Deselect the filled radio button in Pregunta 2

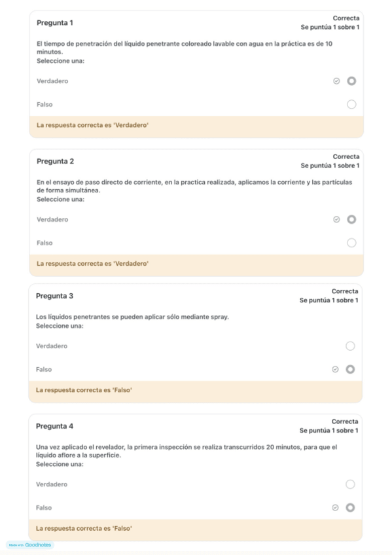351,219
